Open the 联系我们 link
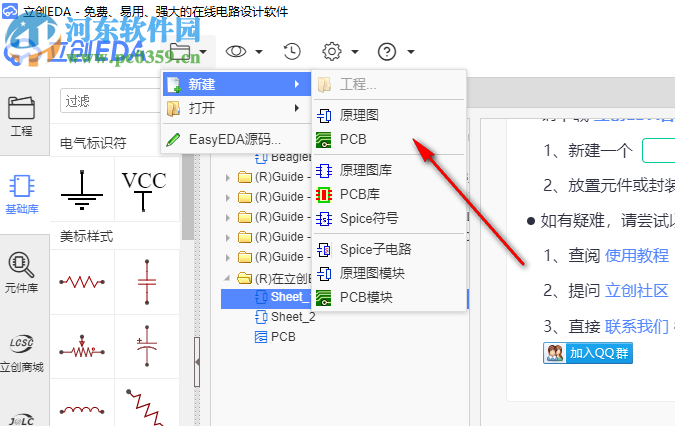Screen dimensions: 675x426 (637, 327)
